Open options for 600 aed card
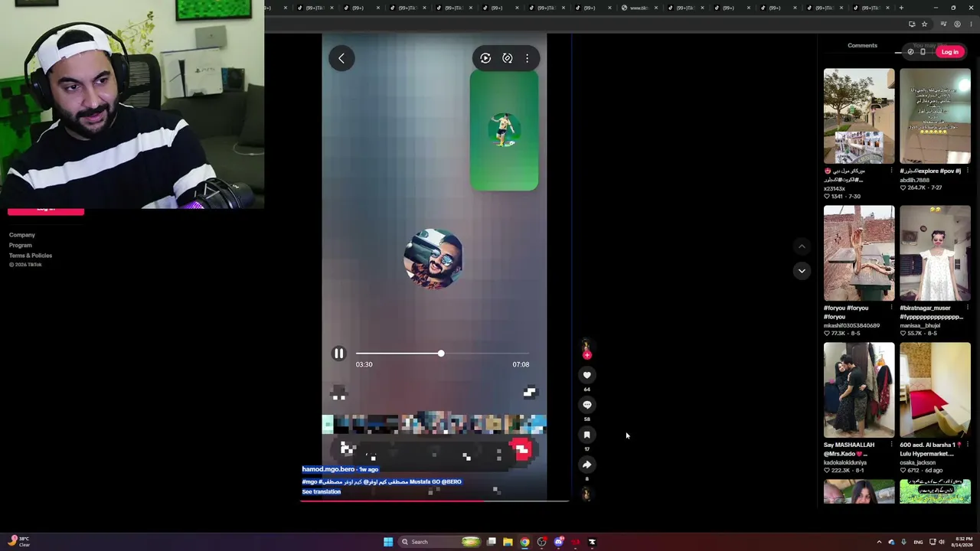 tap(967, 445)
